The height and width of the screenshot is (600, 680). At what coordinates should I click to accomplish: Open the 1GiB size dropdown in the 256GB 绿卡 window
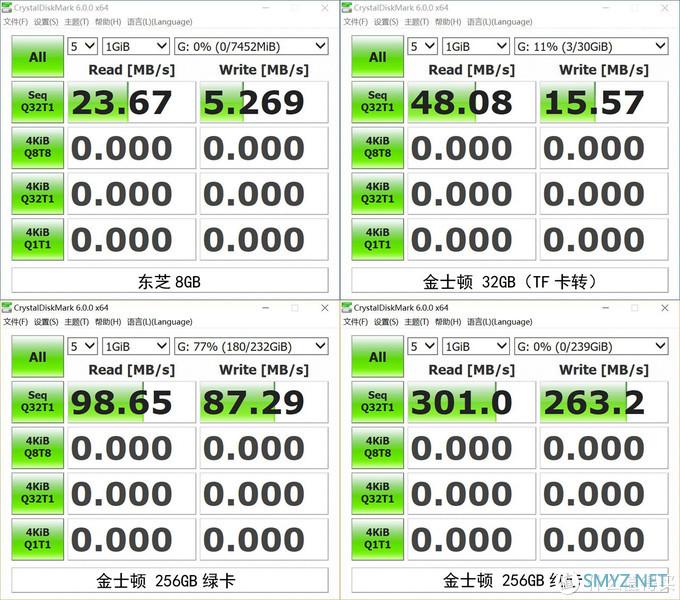coord(136,346)
